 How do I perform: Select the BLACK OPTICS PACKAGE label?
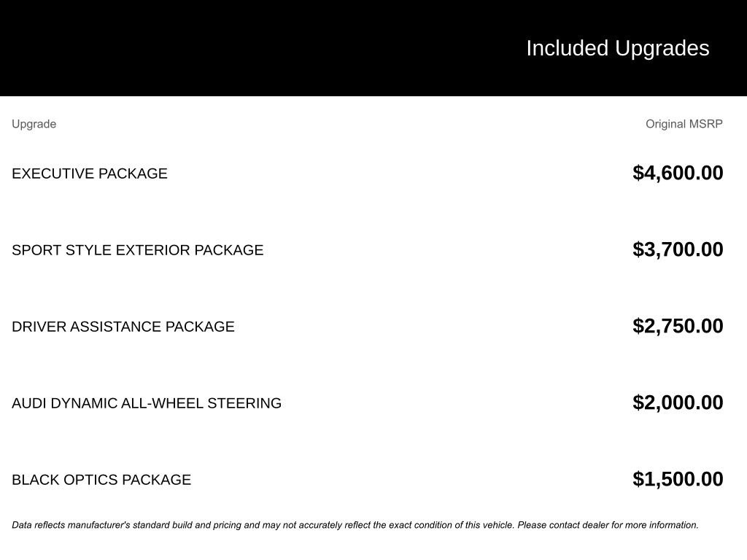coord(101,480)
